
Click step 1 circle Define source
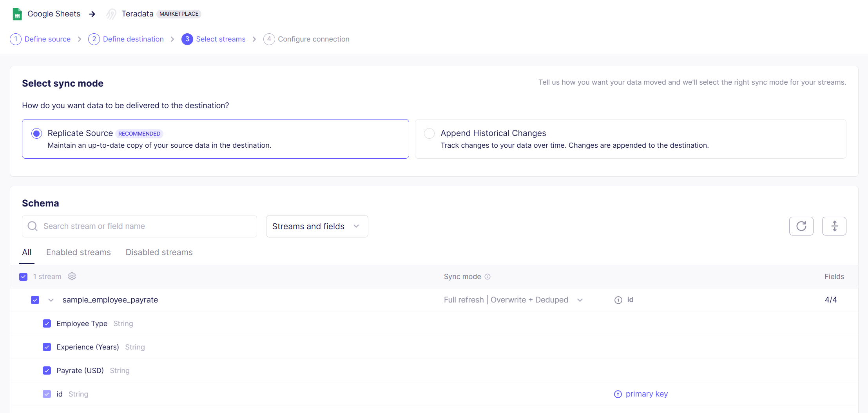tap(16, 39)
